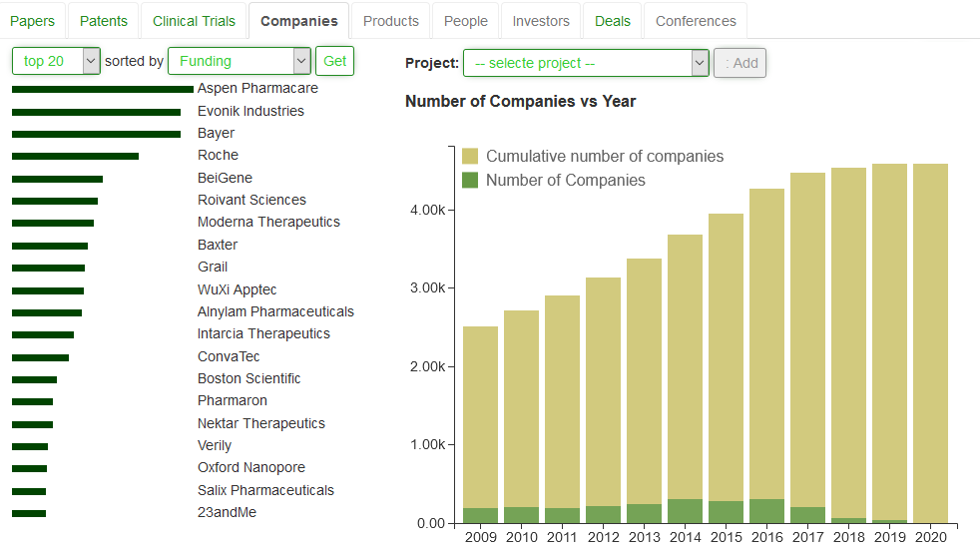
Task: View the Conferences tab
Action: coord(696,21)
